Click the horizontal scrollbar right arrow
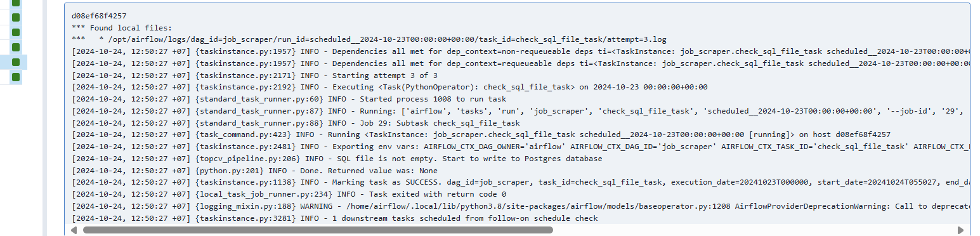Screen dimensions: 980x236 click(x=960, y=230)
